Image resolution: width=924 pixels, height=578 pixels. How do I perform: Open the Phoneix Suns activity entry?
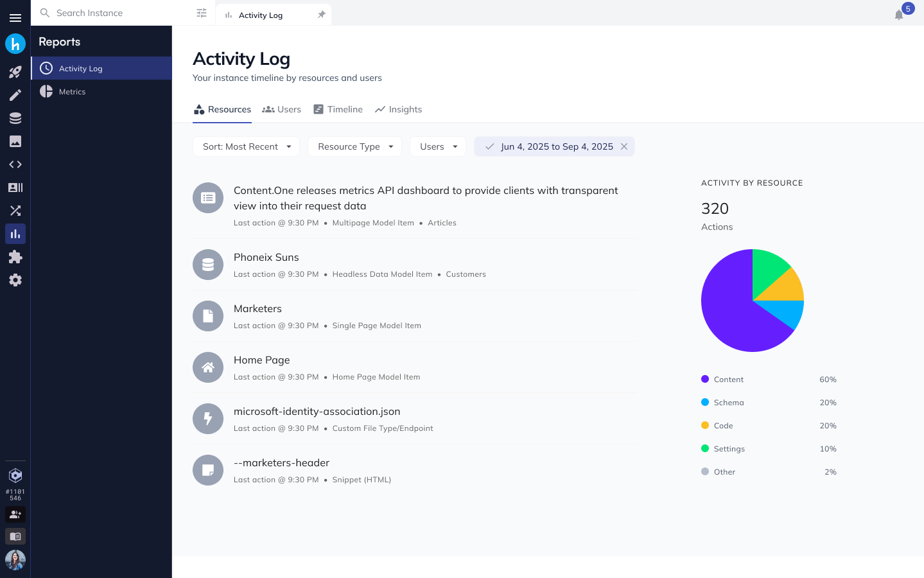(266, 257)
